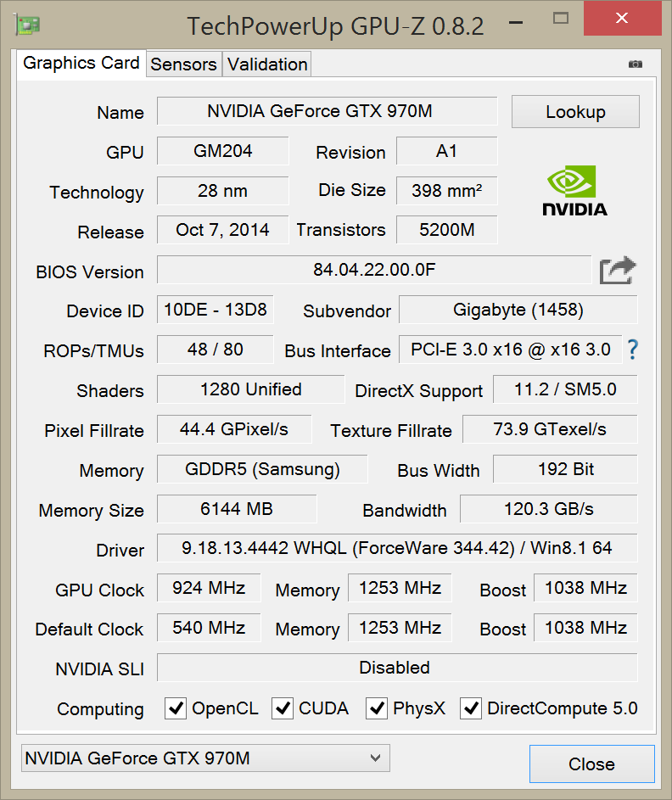Switch to the Sensors tab
The height and width of the screenshot is (800, 672).
tap(183, 64)
